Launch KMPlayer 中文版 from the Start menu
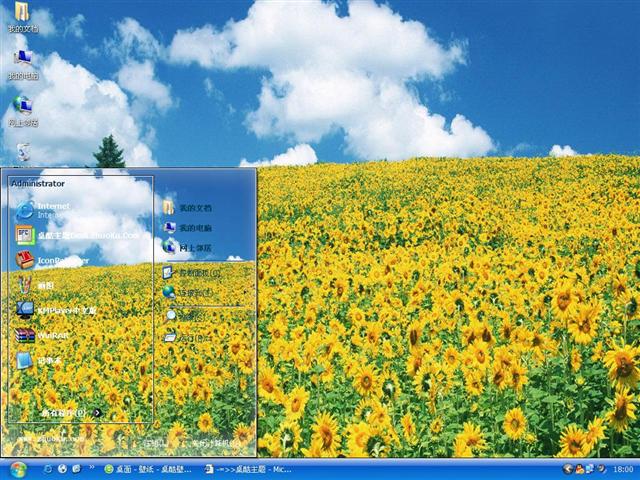This screenshot has width=640, height=480. point(56,310)
